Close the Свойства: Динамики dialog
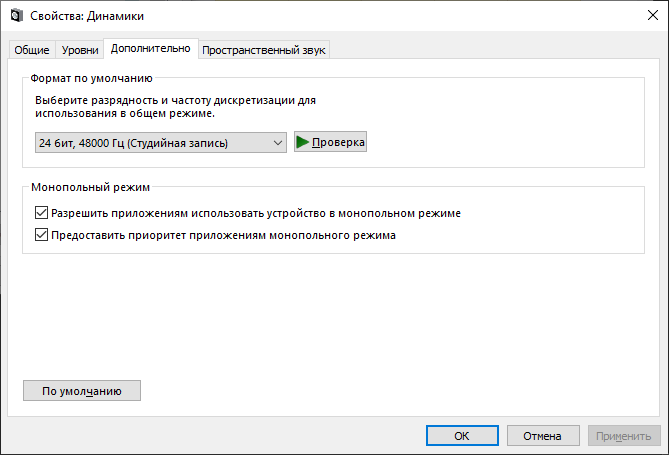669x455 pixels. pos(645,14)
